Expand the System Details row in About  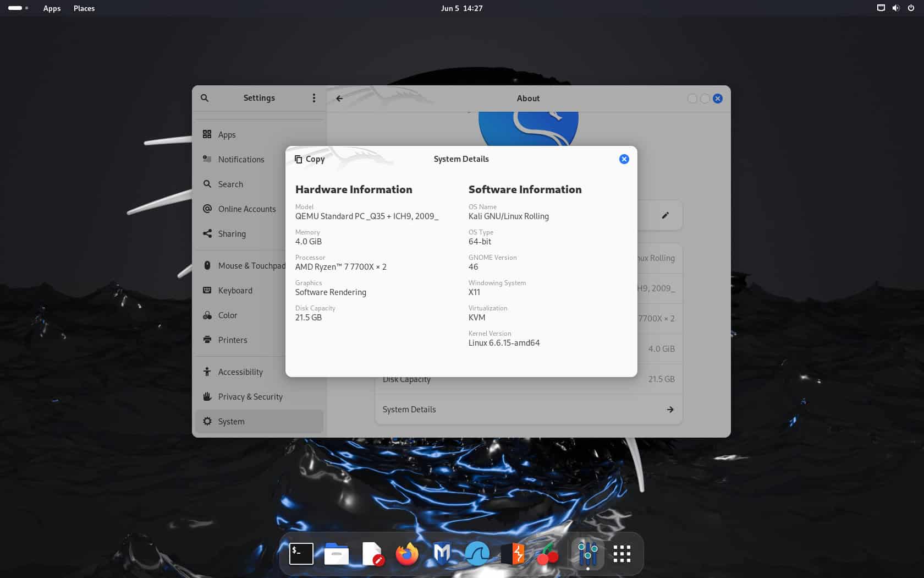pyautogui.click(x=670, y=409)
